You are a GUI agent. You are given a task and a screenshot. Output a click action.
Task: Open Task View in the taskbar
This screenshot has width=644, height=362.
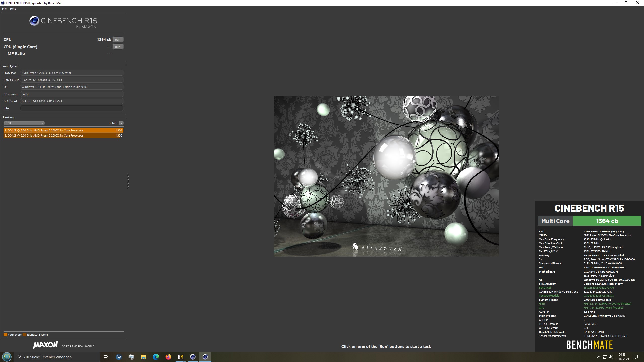pyautogui.click(x=106, y=357)
